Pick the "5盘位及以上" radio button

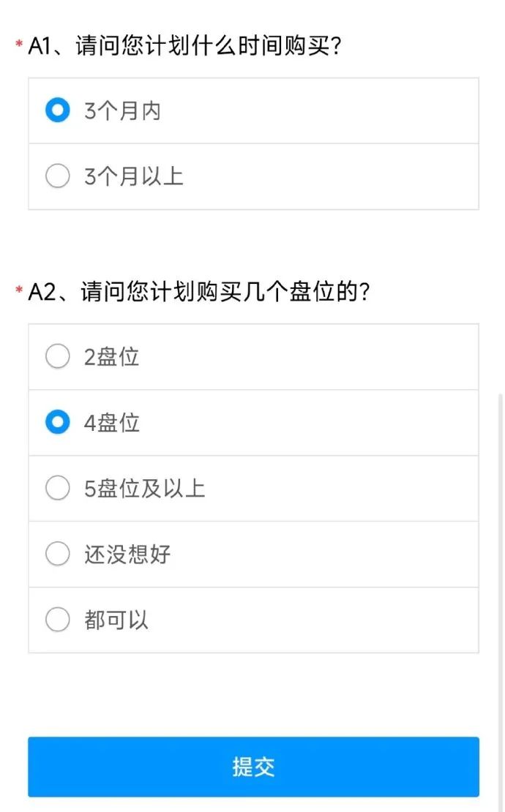[58, 489]
